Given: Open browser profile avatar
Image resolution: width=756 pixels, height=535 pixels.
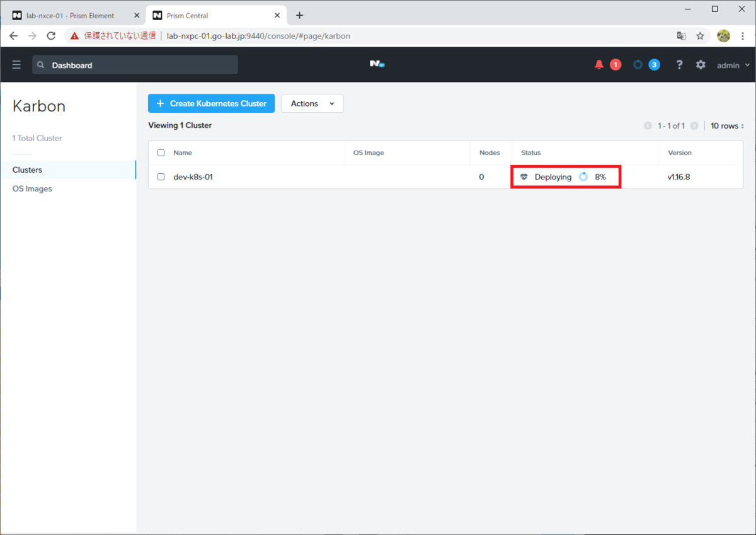Looking at the screenshot, I should pos(723,36).
